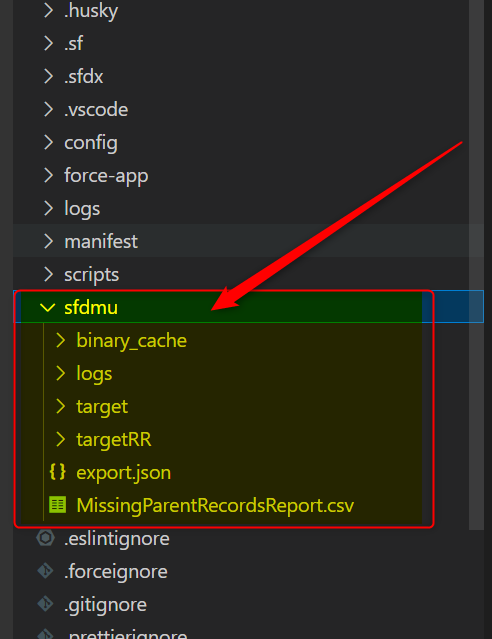Image resolution: width=492 pixels, height=639 pixels.
Task: Select the config folder name
Action: tap(91, 143)
